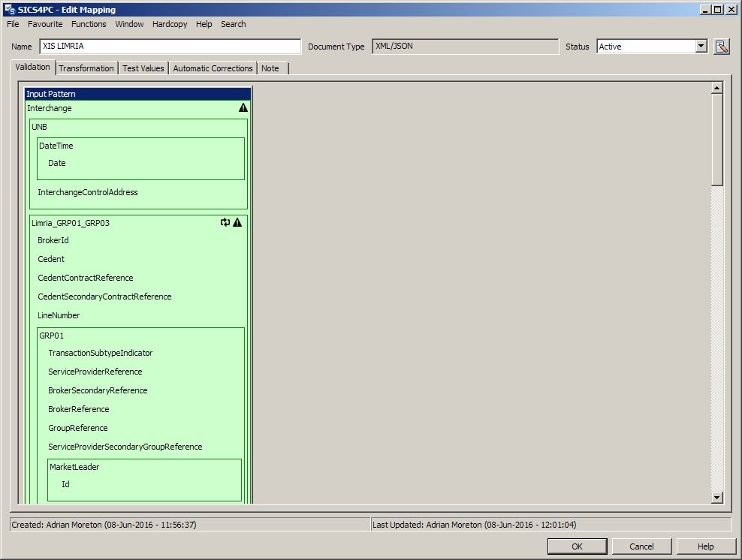
Task: Select the CedentContractReference element
Action: tap(86, 278)
